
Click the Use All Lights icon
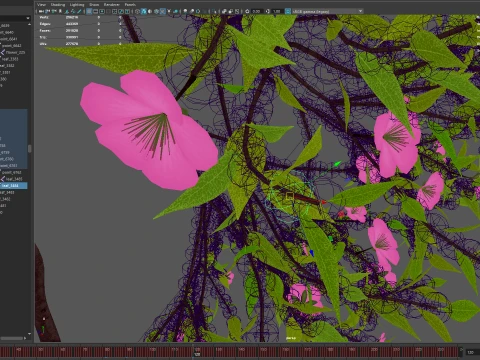(x=169, y=11)
